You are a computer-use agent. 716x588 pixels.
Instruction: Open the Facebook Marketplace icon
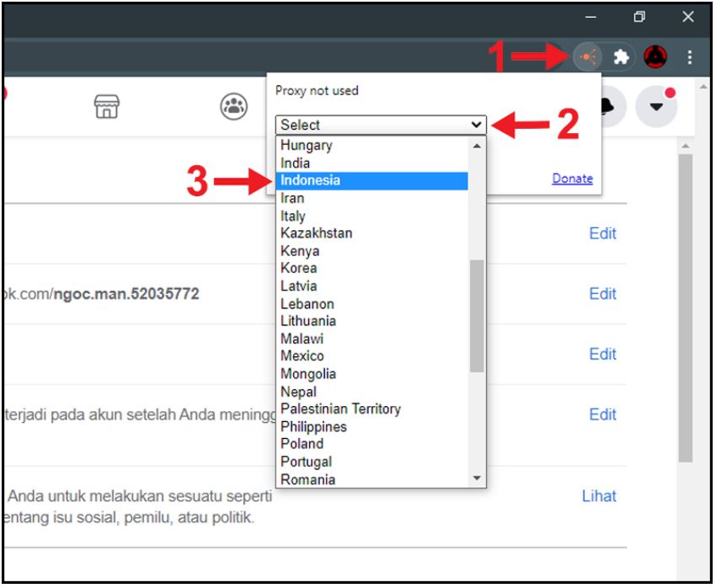pyautogui.click(x=106, y=106)
